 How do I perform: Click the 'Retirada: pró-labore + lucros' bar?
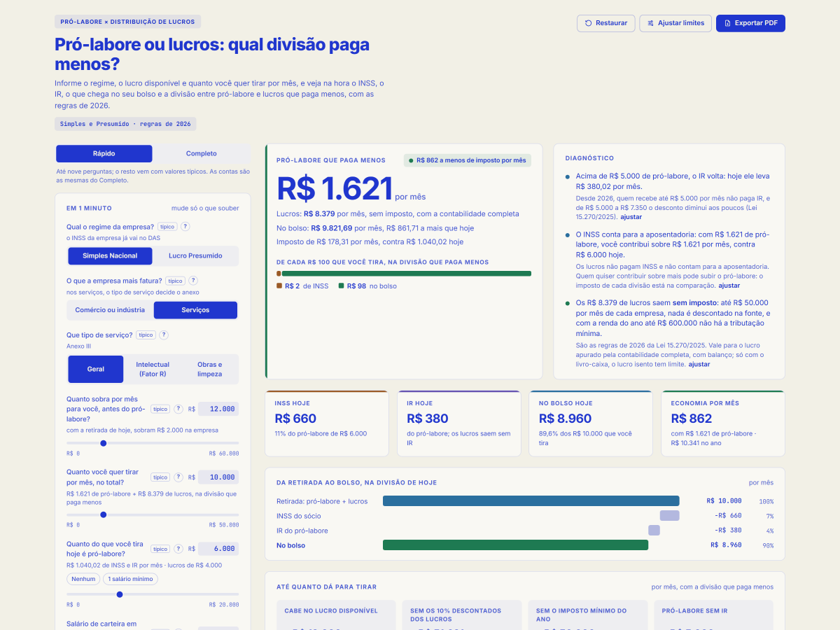531,500
